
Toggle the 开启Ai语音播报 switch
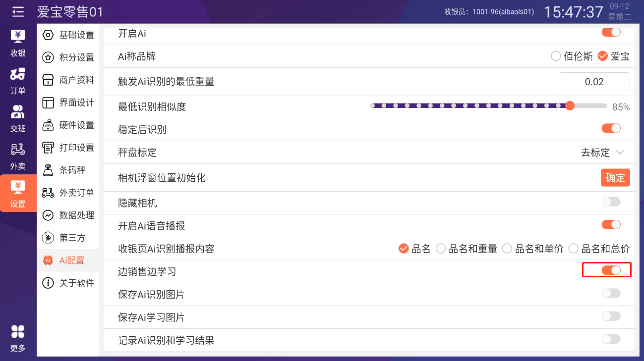pos(611,225)
